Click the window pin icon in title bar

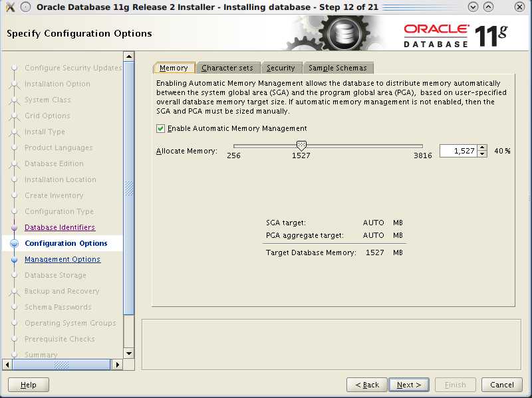point(26,7)
